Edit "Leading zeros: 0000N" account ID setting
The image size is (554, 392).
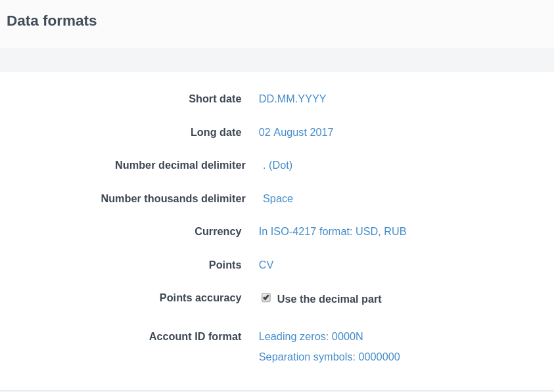[311, 337]
